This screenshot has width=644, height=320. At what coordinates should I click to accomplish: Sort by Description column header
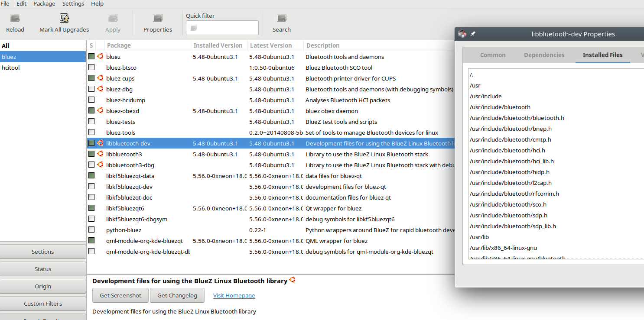[x=379, y=45]
